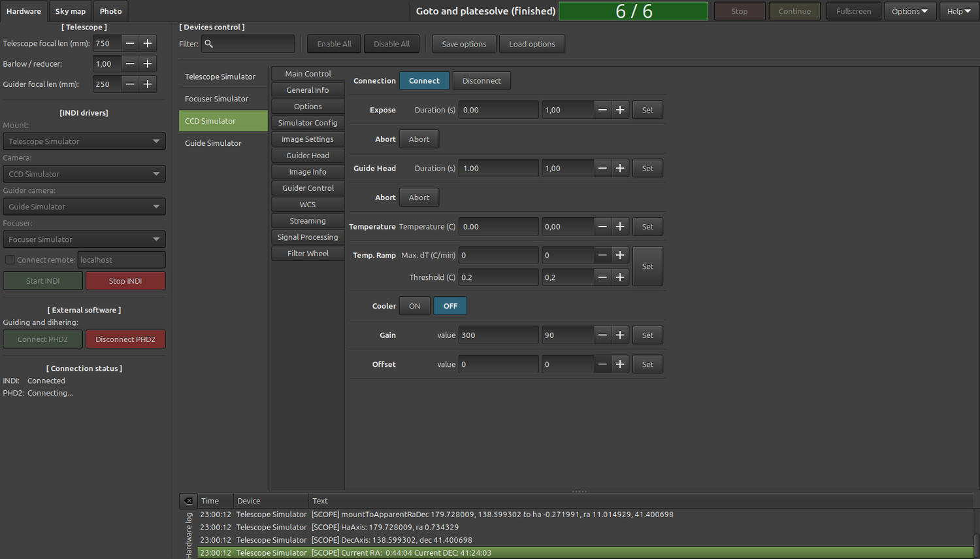
Task: Open the Simulator Config tab
Action: click(x=308, y=122)
